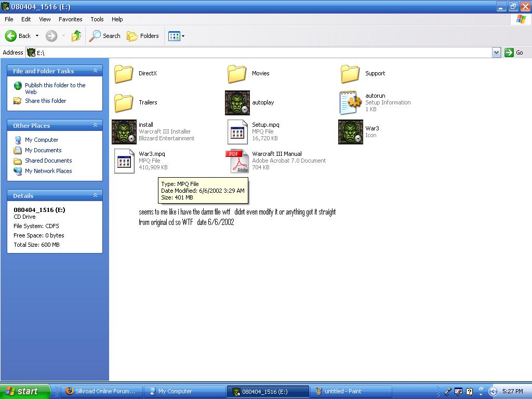Select the War3.mpq file icon
Viewport: 532px width, 399px height.
(124, 161)
